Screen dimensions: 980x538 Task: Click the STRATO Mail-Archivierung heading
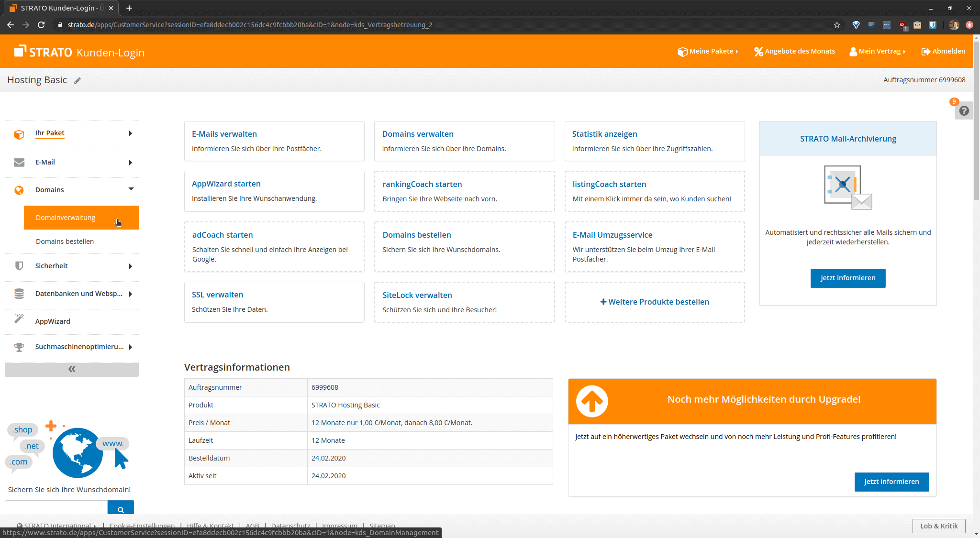point(848,139)
